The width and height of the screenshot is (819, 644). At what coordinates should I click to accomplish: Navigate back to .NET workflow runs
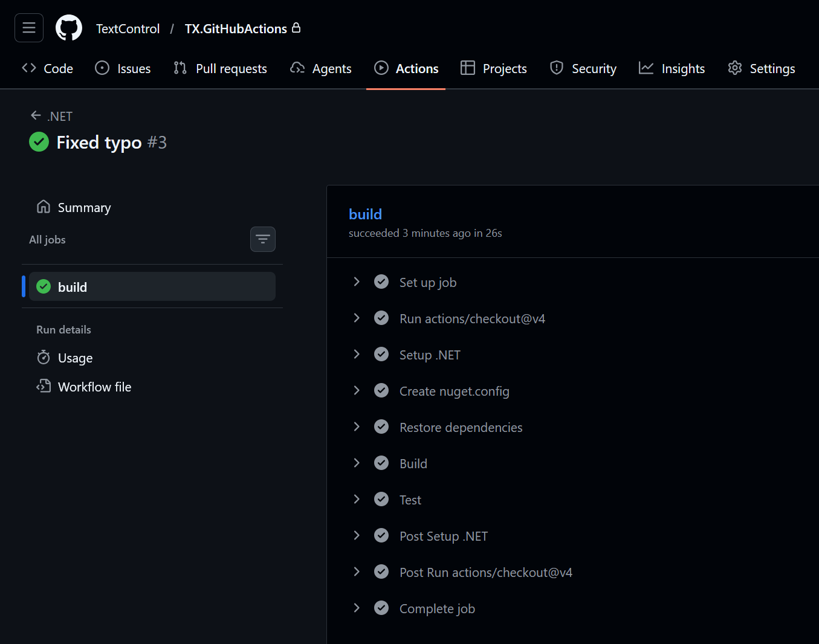pyautogui.click(x=51, y=115)
